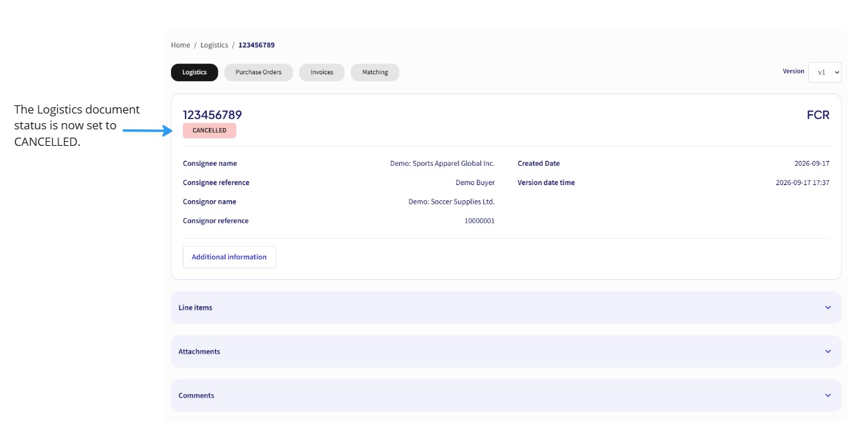This screenshot has height=441, width=868.
Task: Click the Consignor reference label
Action: coord(216,222)
